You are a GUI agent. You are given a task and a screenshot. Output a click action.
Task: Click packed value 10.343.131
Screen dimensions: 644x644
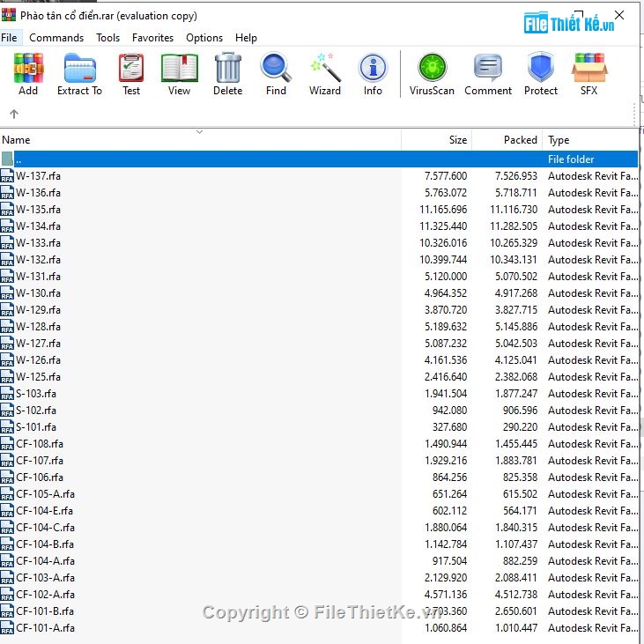pyautogui.click(x=514, y=260)
